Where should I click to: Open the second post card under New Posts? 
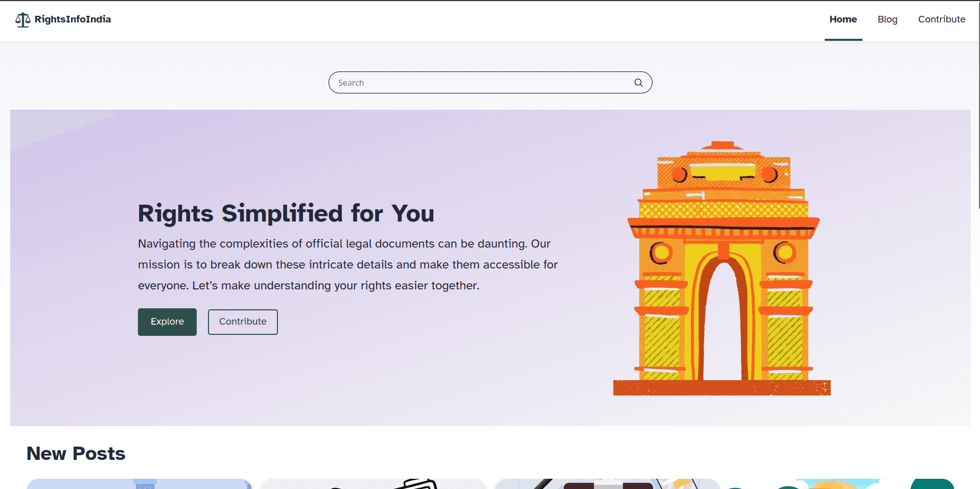point(373,484)
